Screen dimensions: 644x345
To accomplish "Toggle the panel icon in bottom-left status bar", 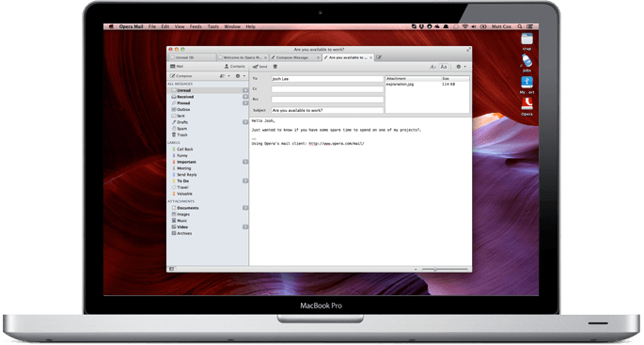I will [172, 269].
